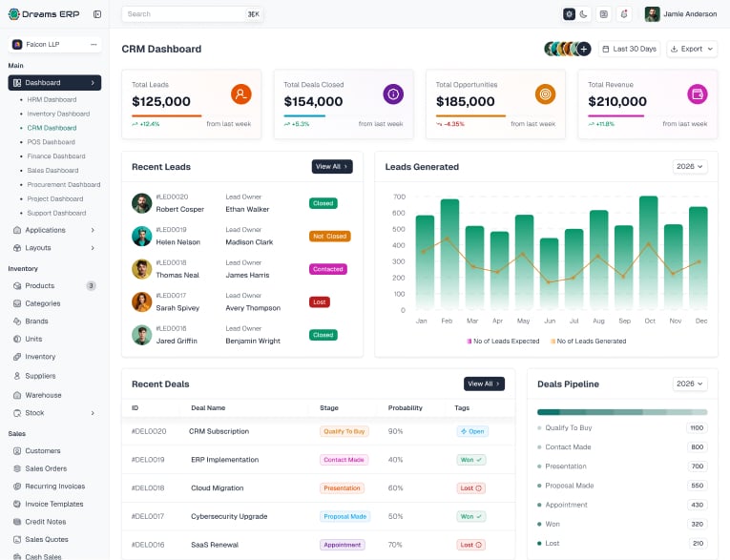Open Sales Orders in the sidebar

click(x=46, y=468)
